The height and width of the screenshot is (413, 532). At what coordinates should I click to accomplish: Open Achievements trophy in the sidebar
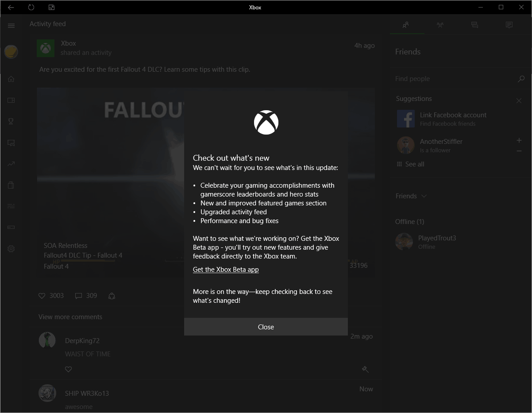[11, 121]
